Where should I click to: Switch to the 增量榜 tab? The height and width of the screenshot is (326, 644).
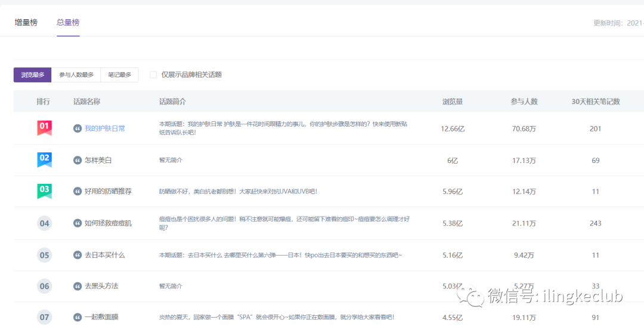(x=26, y=23)
